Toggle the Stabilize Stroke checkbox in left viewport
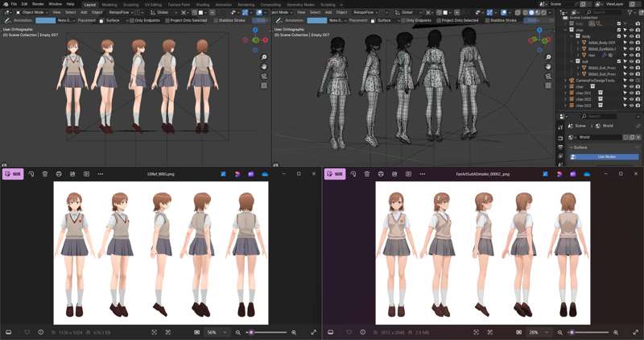Screen dimensions: 644x340 [x=216, y=20]
